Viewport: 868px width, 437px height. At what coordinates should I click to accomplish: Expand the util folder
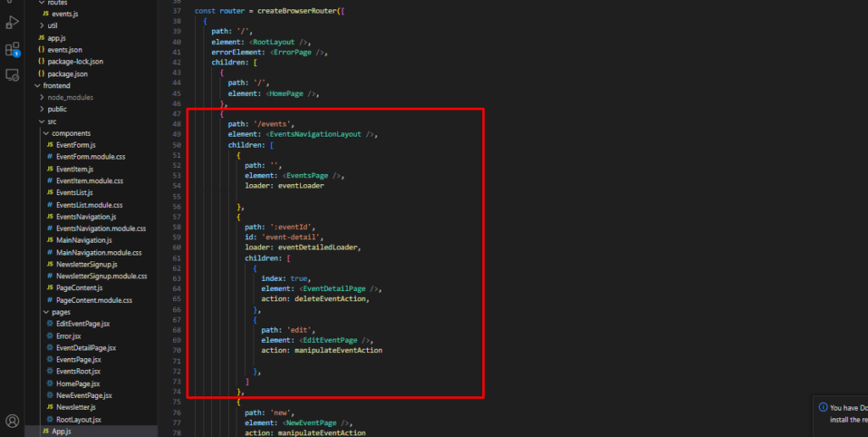pyautogui.click(x=41, y=25)
